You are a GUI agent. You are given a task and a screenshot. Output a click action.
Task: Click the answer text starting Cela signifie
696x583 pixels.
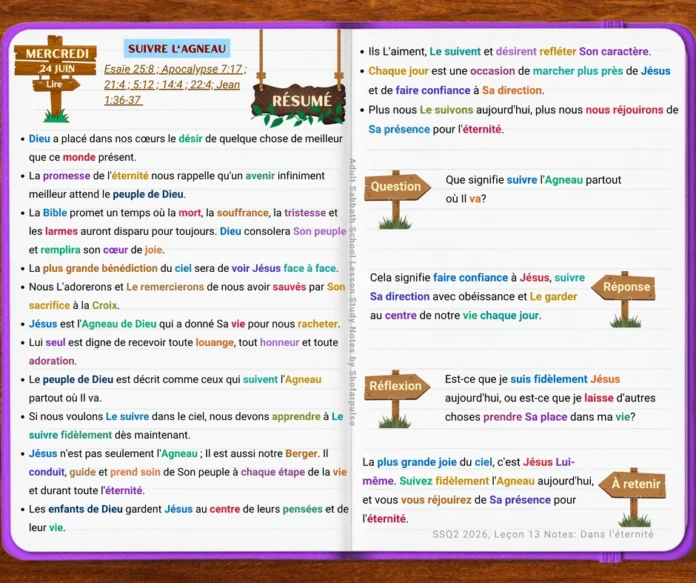click(478, 297)
